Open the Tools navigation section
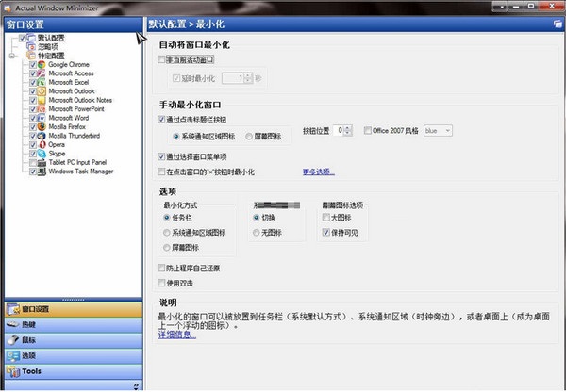Viewport: 566px width, 392px height. 74,371
